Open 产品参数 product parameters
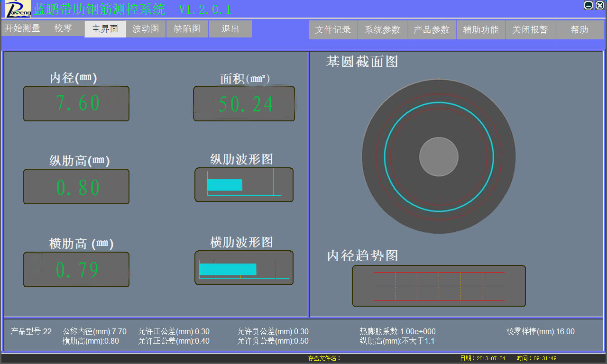 (x=431, y=29)
